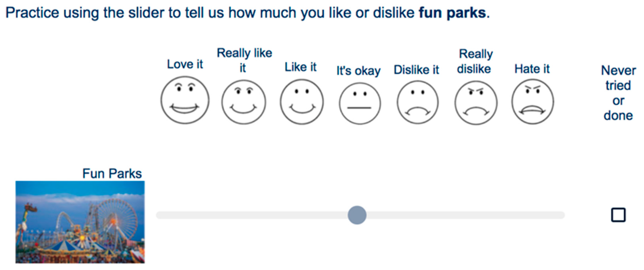Click the 'Really like it' text label
644x270 pixels.
pyautogui.click(x=244, y=60)
